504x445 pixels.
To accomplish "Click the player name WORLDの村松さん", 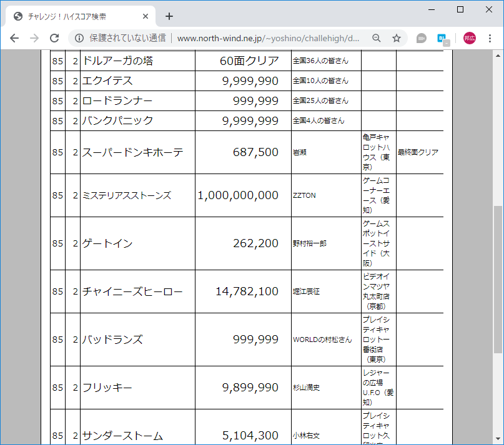I will click(322, 340).
